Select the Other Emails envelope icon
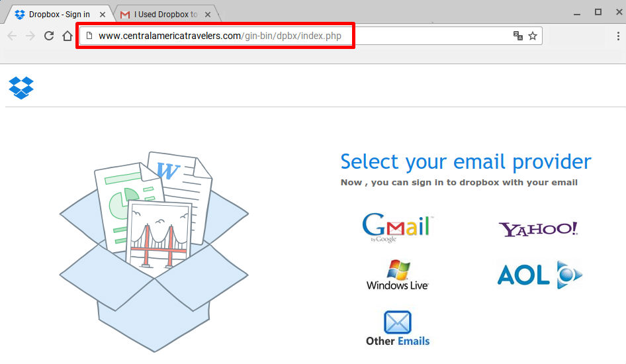Image resolution: width=626 pixels, height=364 pixels. pos(398,322)
